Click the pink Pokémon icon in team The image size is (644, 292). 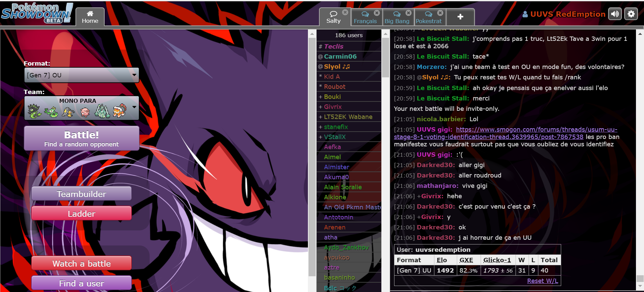(85, 112)
